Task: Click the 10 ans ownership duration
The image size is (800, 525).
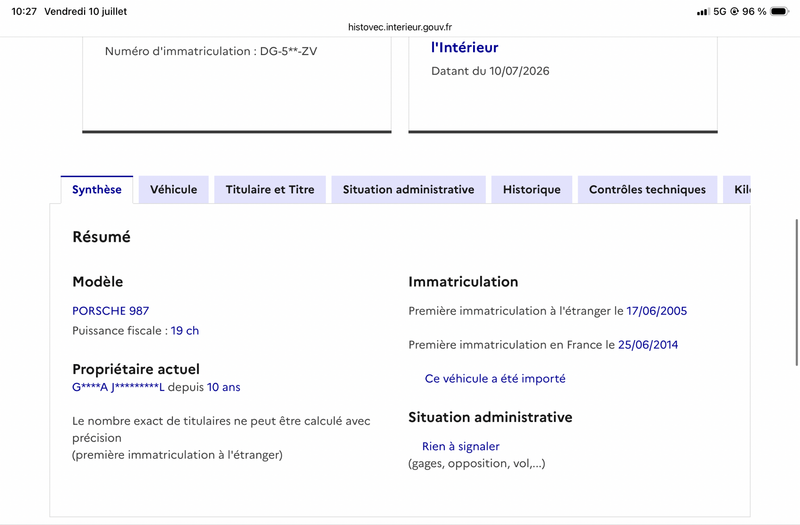Action: pyautogui.click(x=223, y=387)
